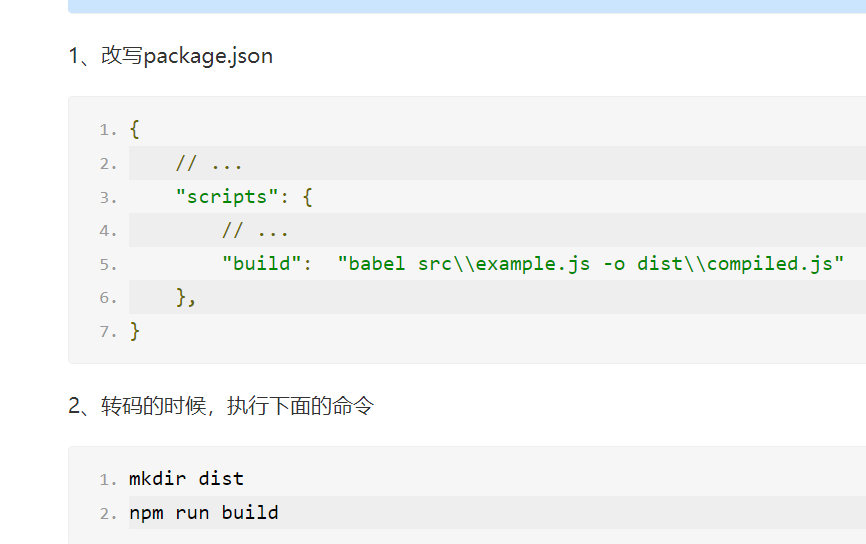Click the first "// ..." comment on line 2
Screen dimensions: 866x544
(x=209, y=163)
